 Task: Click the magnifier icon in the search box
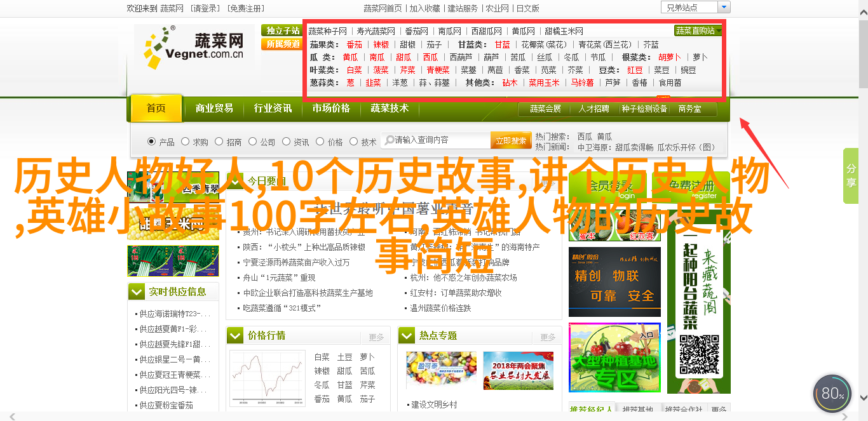[388, 140]
